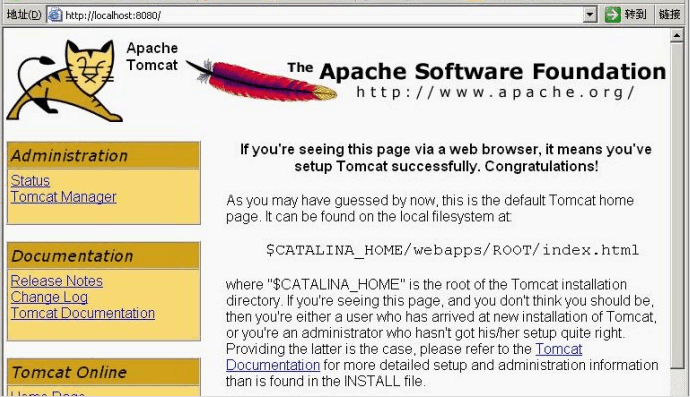Click the green Go arrow icon
This screenshot has width=690, height=397.
[x=612, y=15]
